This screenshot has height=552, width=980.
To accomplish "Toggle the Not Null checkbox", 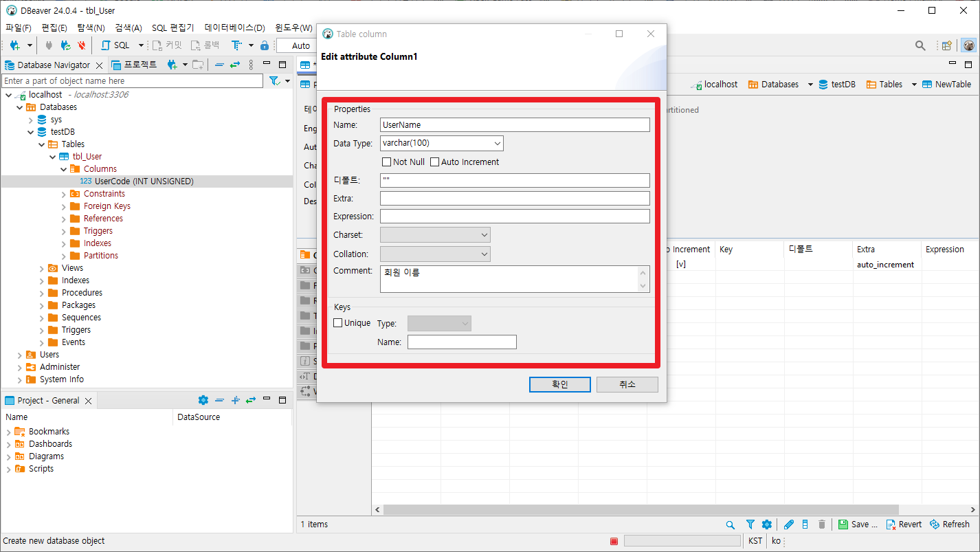I will pos(386,162).
